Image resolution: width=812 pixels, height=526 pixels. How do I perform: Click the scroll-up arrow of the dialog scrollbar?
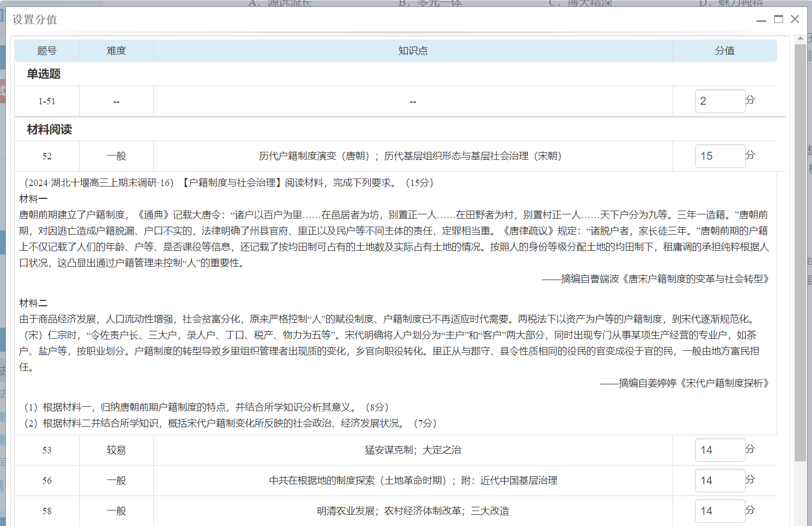click(800, 38)
